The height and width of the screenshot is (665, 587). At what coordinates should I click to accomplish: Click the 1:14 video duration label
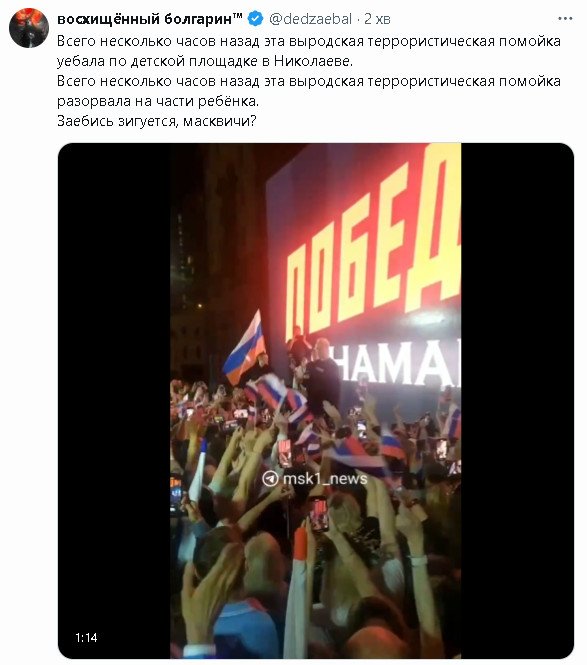(86, 637)
